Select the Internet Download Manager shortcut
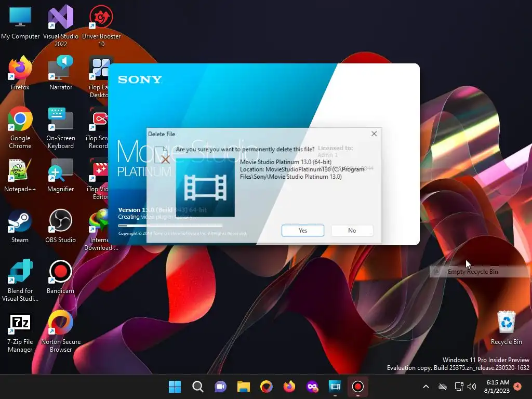The width and height of the screenshot is (532, 399). tap(98, 229)
